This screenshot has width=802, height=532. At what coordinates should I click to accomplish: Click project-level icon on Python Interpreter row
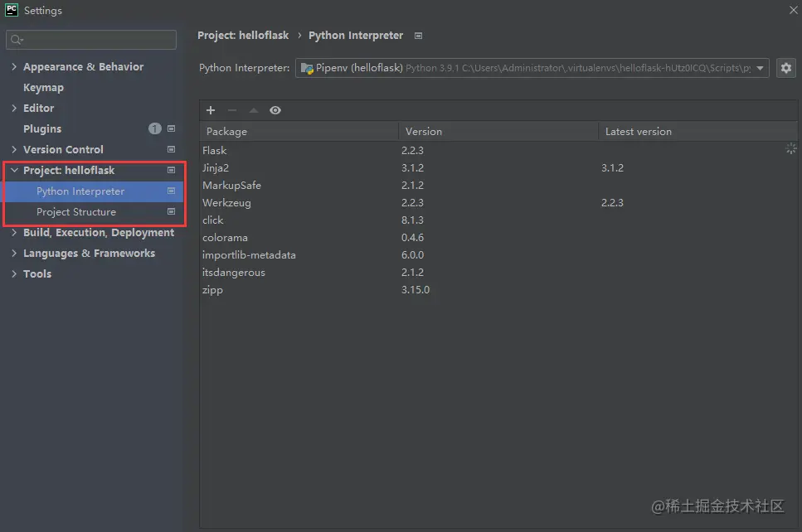pos(172,191)
